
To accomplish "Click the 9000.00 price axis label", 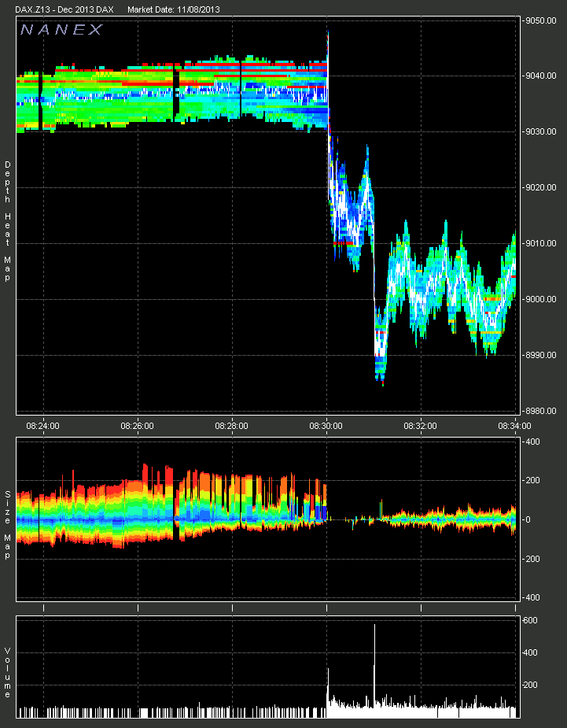I will (539, 299).
